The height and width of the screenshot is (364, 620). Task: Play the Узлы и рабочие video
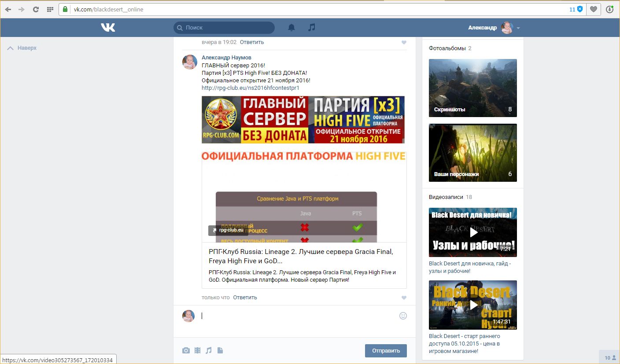coord(473,232)
